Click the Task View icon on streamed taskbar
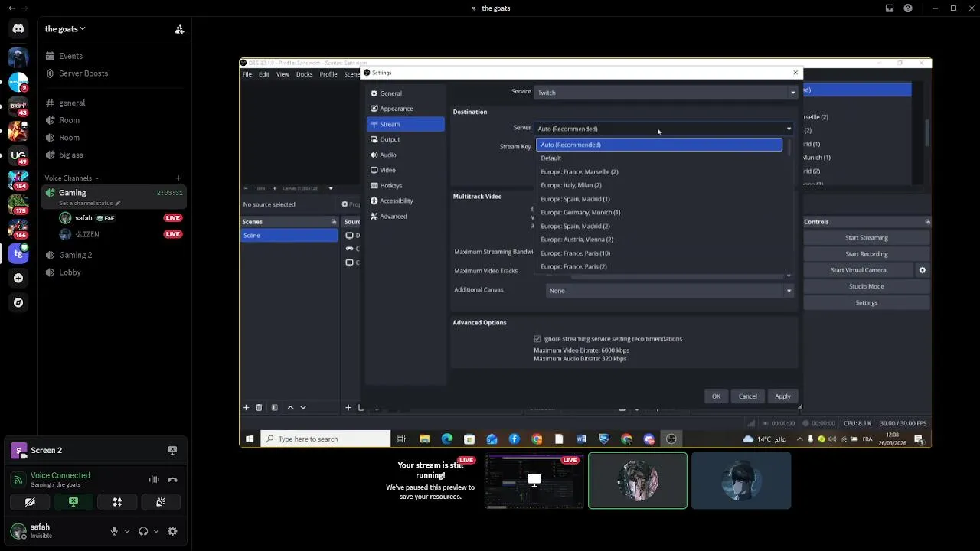This screenshot has height=551, width=980. (x=401, y=439)
